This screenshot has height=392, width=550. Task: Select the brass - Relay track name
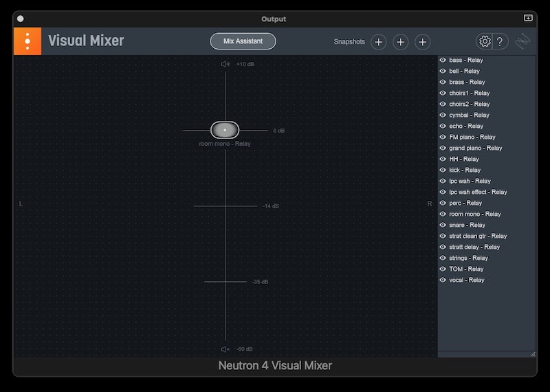pos(467,82)
